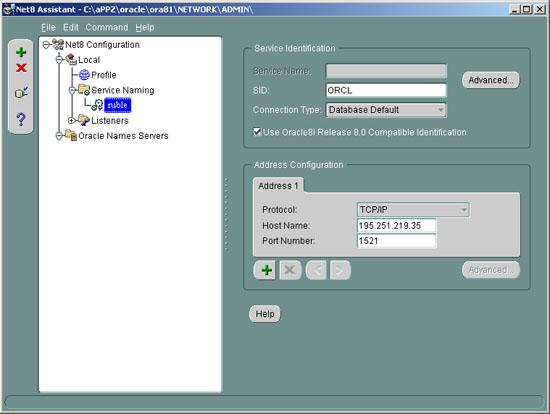
Task: Open the Command menu
Action: tap(107, 27)
